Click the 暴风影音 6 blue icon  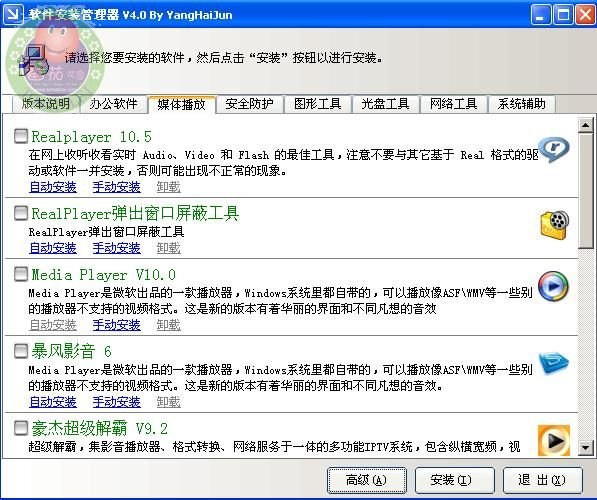(554, 362)
